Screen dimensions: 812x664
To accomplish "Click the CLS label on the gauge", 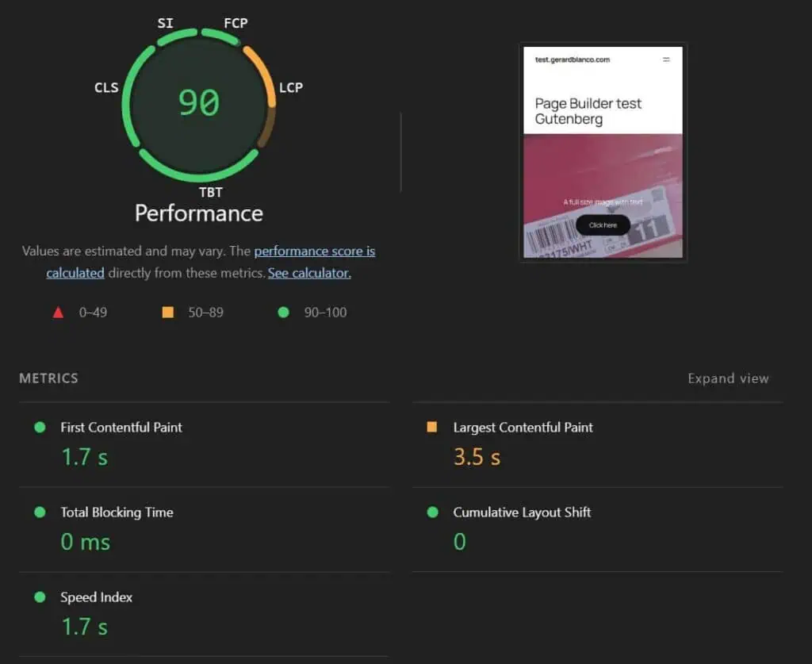I will 106,87.
